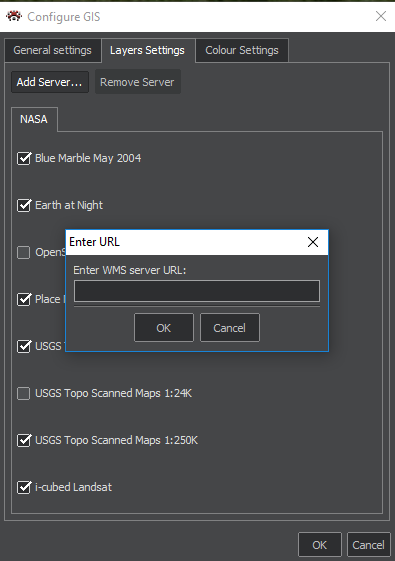Click the Blue Marble May 2004 label
The width and height of the screenshot is (395, 561).
click(88, 158)
